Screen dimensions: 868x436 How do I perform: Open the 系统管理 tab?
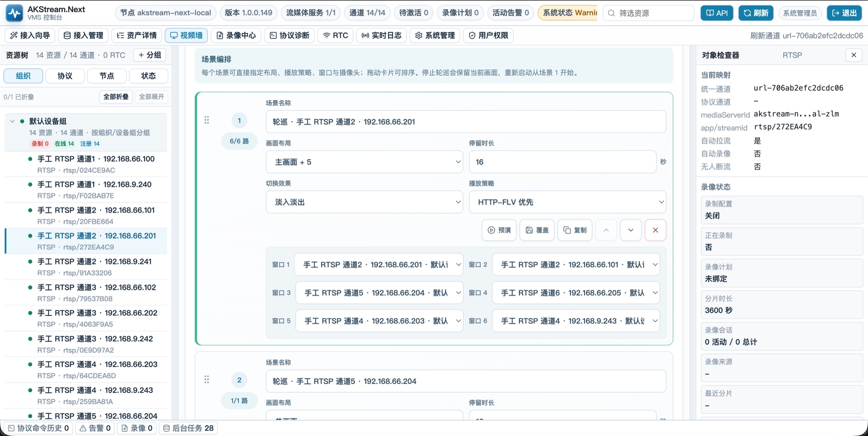click(435, 36)
